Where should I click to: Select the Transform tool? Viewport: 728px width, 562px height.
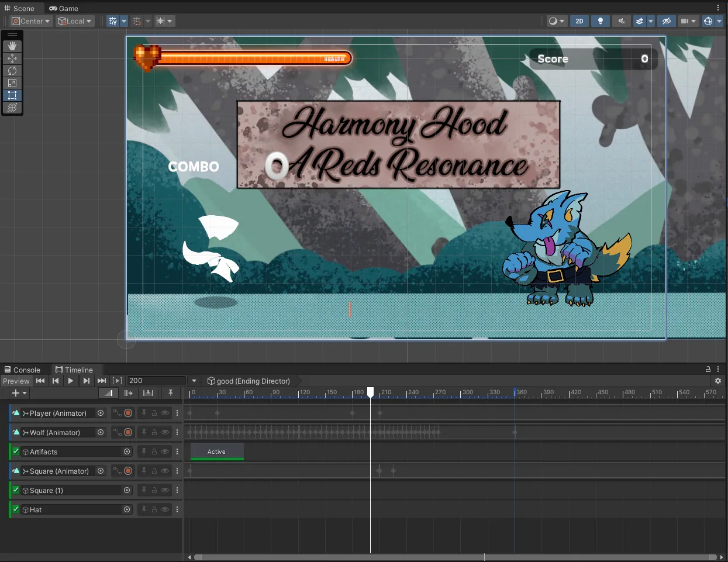click(12, 108)
